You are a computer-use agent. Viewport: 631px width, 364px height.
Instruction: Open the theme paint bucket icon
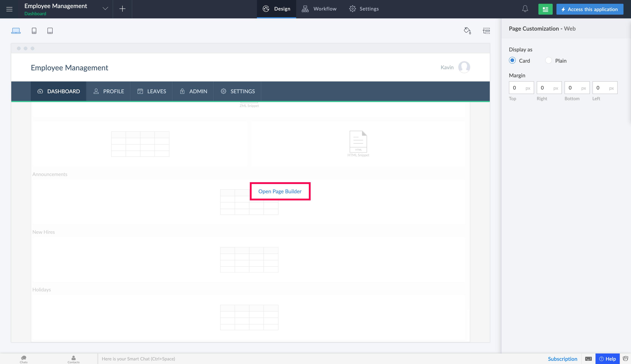[x=467, y=31]
